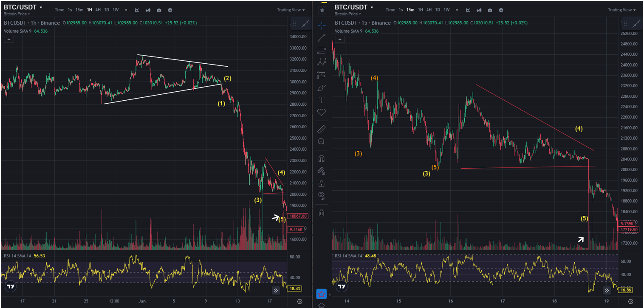This screenshot has width=644, height=308.
Task: Click 17719.50 current price label on right chart
Action: click(629, 229)
